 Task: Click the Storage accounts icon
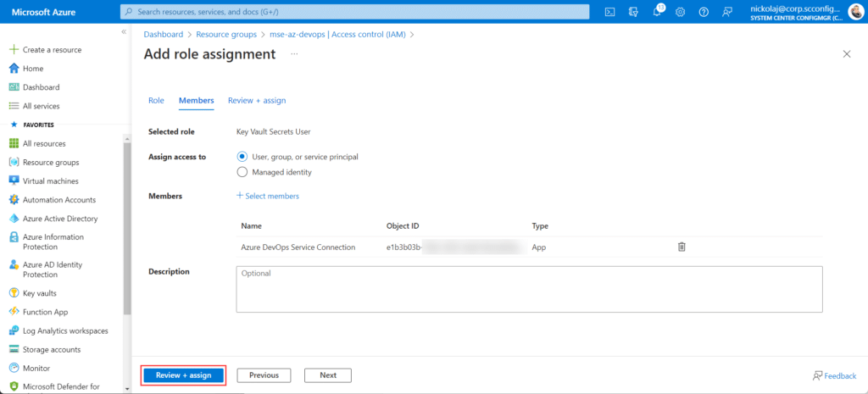click(x=14, y=350)
